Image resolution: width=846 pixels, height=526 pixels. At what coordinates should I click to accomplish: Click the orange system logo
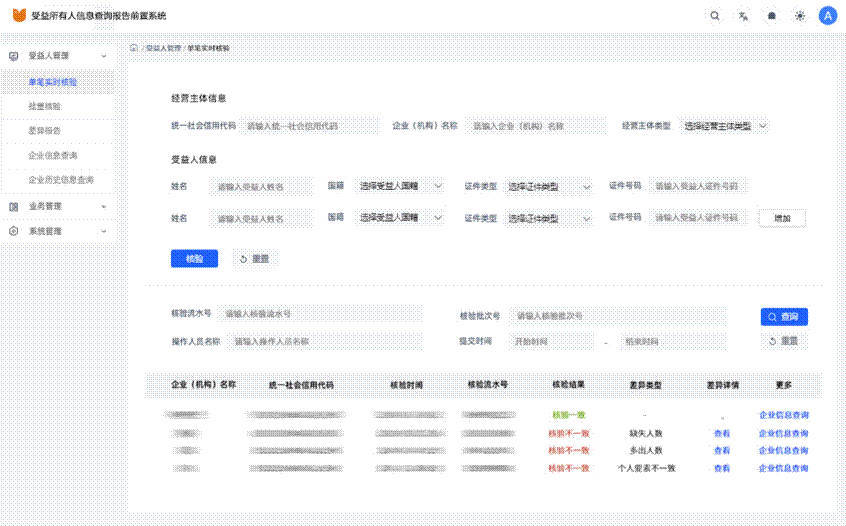click(x=19, y=16)
